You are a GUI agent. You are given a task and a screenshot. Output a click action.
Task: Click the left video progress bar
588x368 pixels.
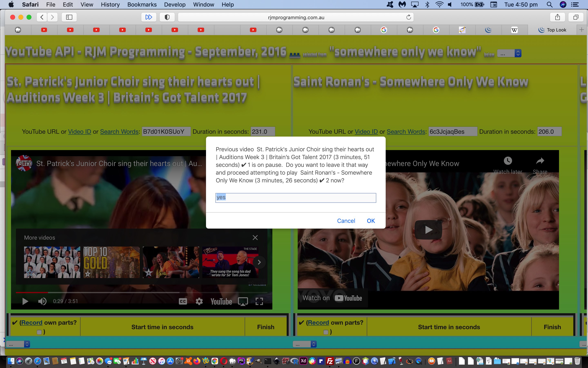click(142, 292)
